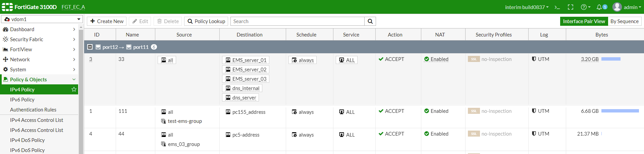Open IPv6 Policy page

(x=22, y=99)
